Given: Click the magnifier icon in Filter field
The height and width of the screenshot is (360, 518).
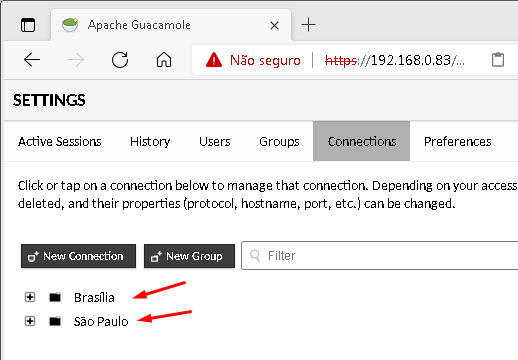Looking at the screenshot, I should [255, 256].
